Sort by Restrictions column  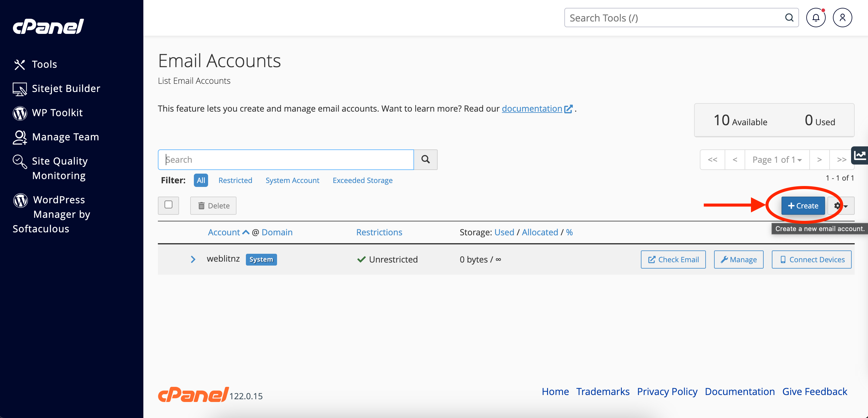[379, 232]
